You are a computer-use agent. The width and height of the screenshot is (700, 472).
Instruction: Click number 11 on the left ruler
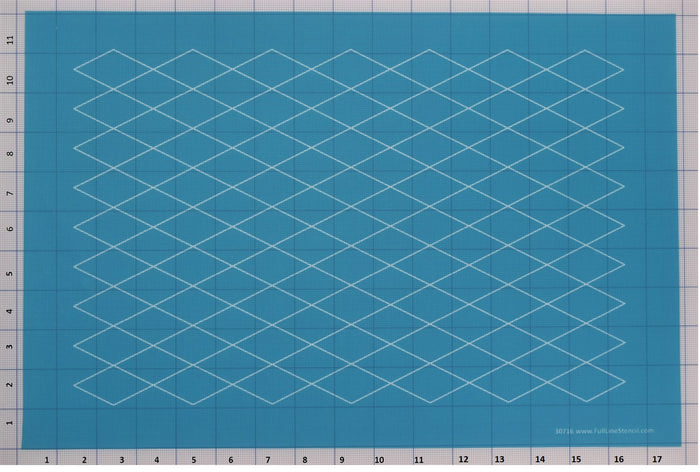click(10, 40)
